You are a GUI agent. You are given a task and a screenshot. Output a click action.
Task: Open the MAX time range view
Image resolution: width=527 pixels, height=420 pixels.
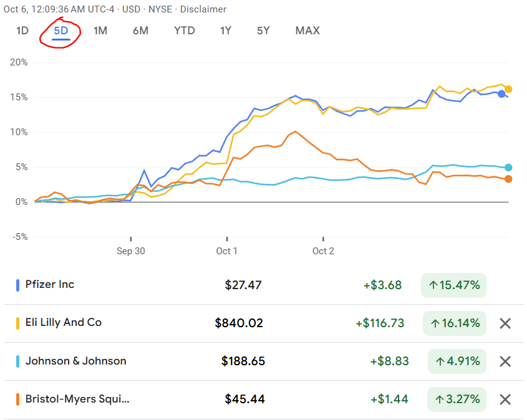click(x=307, y=31)
